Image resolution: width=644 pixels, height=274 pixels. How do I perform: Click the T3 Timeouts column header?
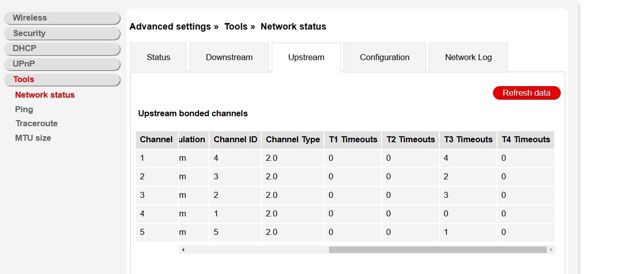point(468,140)
